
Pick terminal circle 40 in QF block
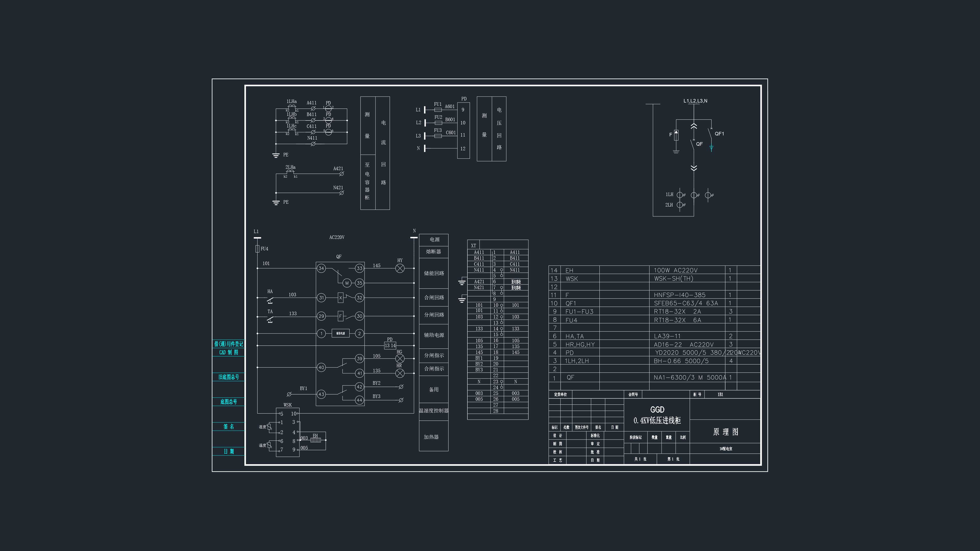coord(321,367)
